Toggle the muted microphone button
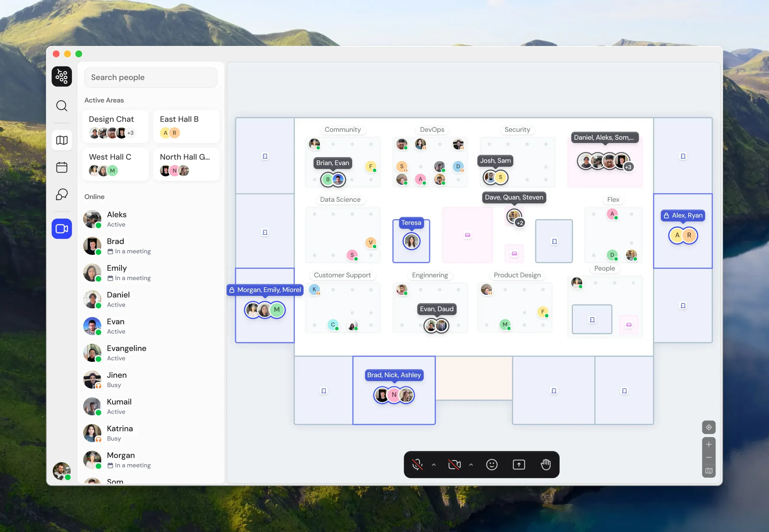Image resolution: width=769 pixels, height=532 pixels. [x=417, y=465]
